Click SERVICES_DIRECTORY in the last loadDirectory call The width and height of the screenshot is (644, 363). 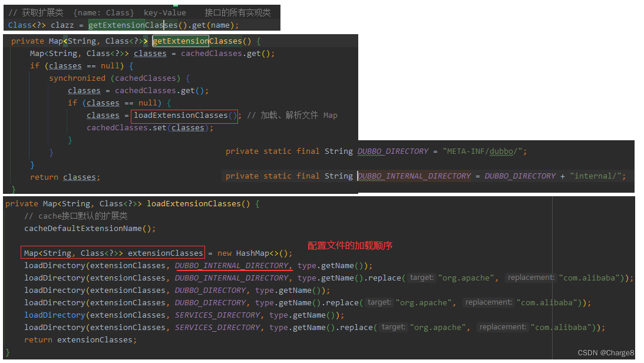pyautogui.click(x=217, y=327)
